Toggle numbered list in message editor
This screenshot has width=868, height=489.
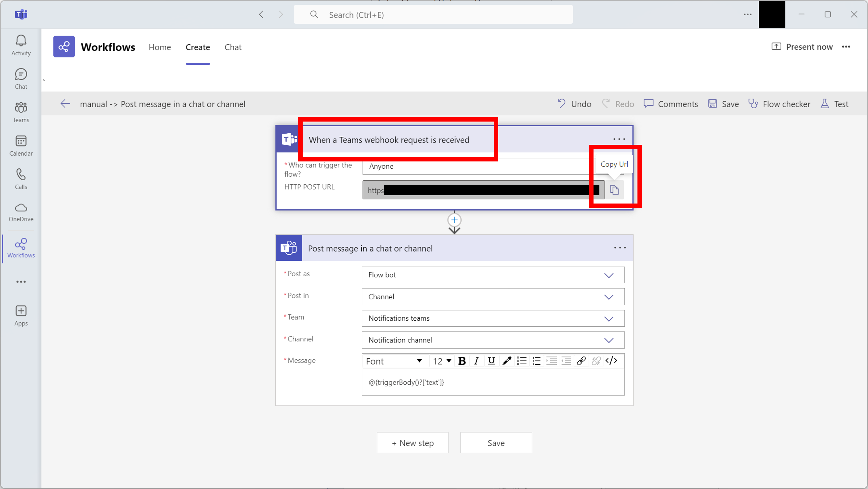click(537, 361)
